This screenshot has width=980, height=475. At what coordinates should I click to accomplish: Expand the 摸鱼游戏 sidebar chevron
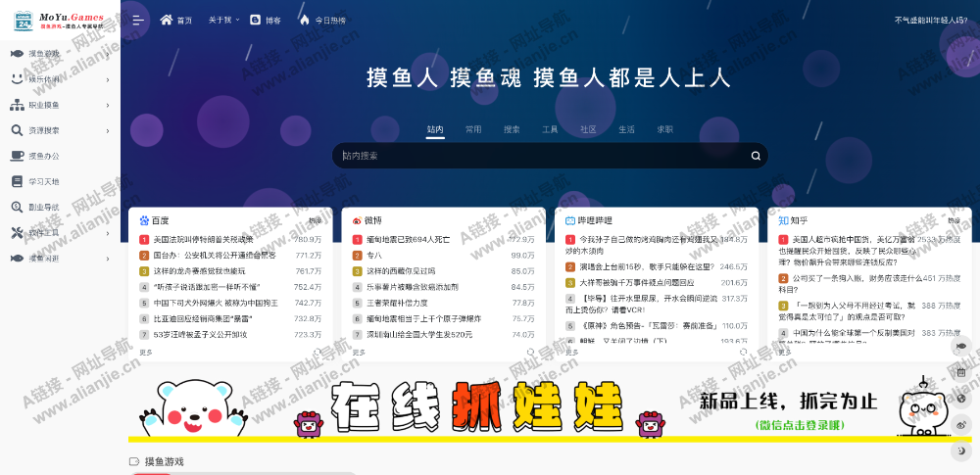pos(108,55)
